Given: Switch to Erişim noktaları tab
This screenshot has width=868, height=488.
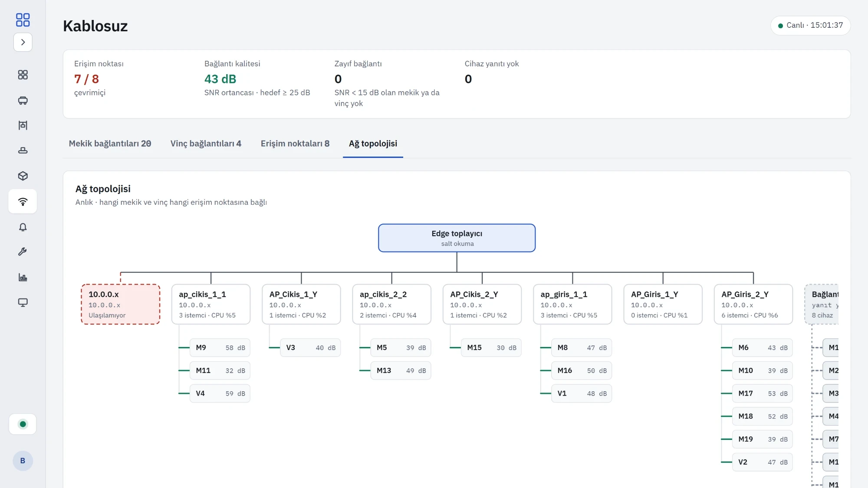Looking at the screenshot, I should pos(295,144).
